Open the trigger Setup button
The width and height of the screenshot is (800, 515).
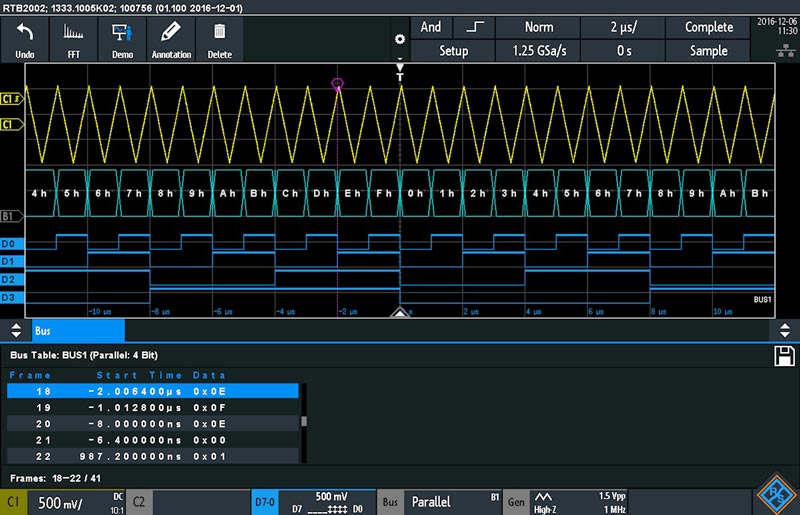click(x=453, y=51)
